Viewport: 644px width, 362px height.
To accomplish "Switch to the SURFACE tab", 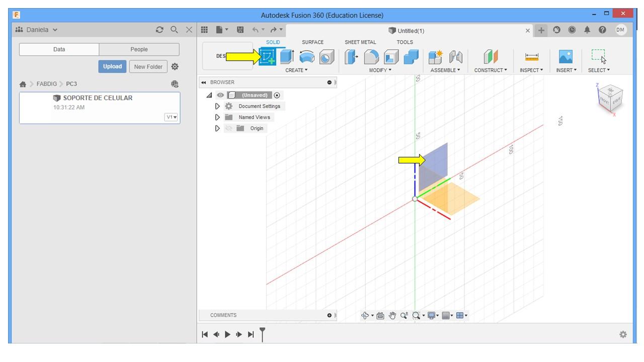I will click(x=312, y=42).
